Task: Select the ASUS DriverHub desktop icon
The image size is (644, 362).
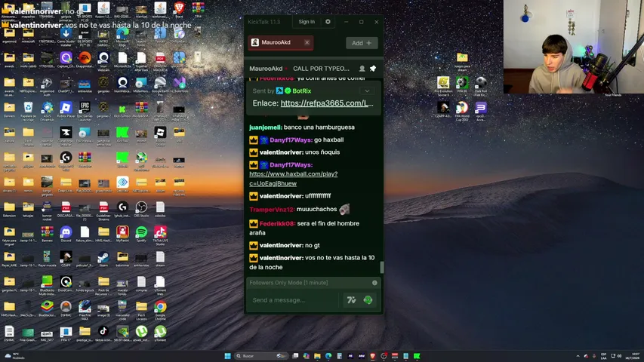Action: pos(47,110)
